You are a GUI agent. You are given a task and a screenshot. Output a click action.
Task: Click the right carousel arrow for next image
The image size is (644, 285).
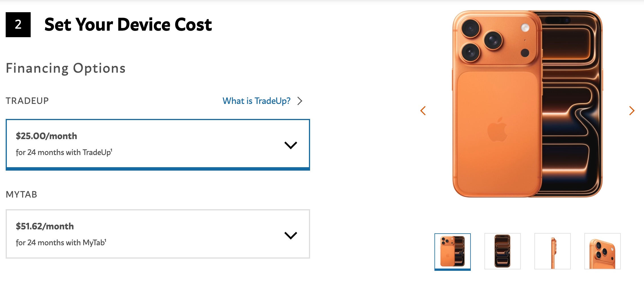pos(632,111)
